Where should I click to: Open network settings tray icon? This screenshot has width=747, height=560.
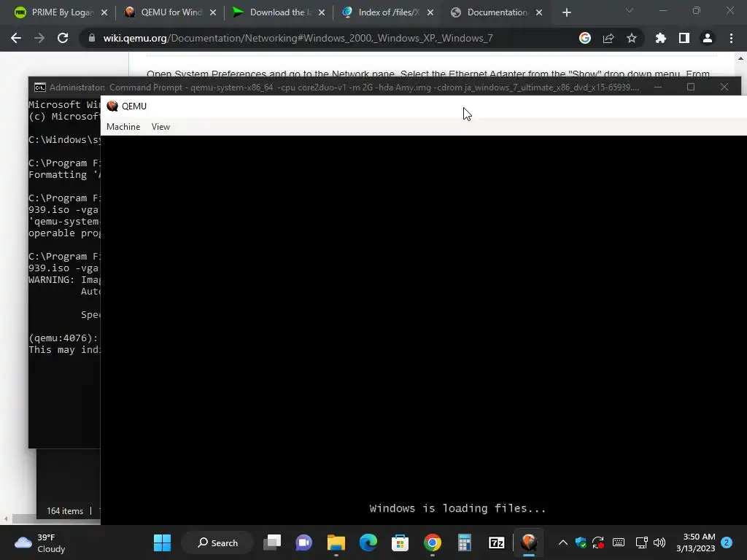click(x=642, y=542)
